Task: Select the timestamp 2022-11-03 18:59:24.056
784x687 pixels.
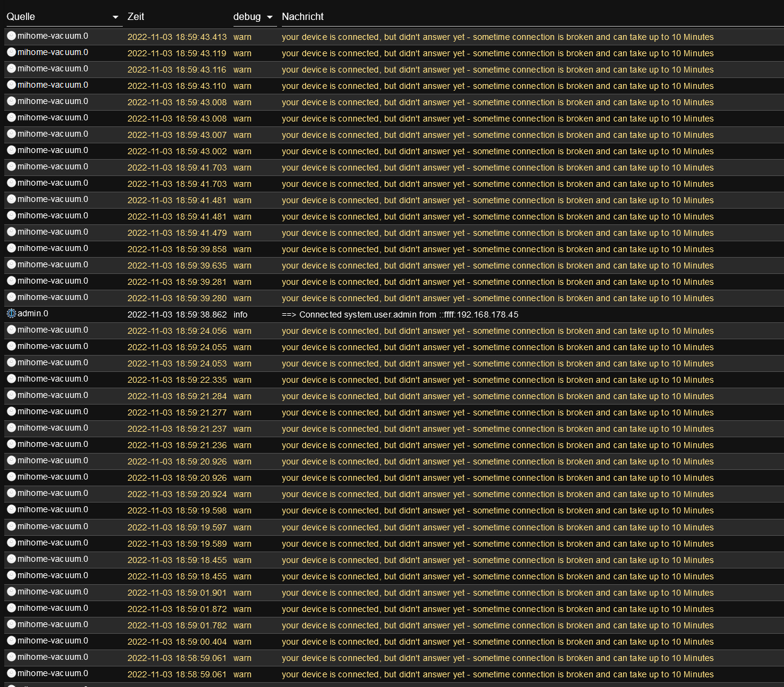Action: pyautogui.click(x=177, y=331)
